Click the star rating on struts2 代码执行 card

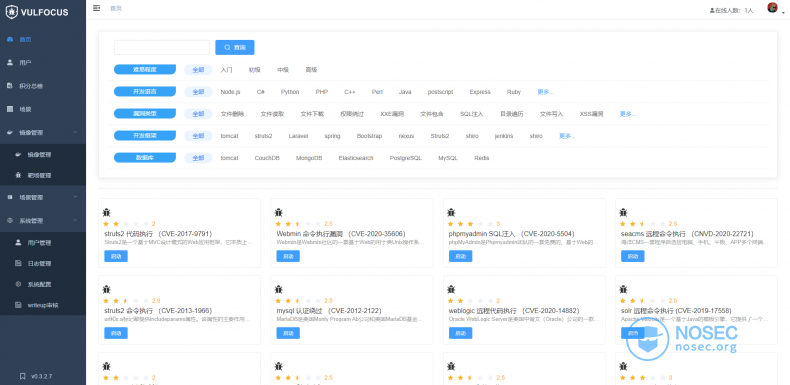pos(126,224)
